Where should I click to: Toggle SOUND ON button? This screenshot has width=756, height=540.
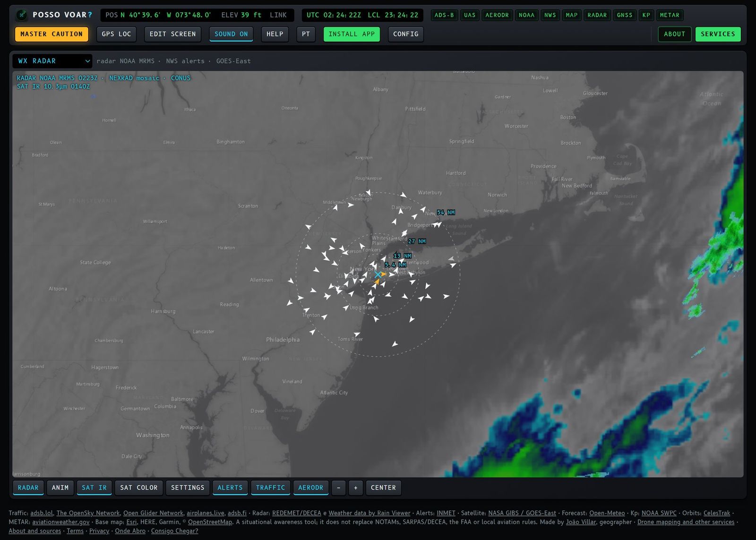click(231, 34)
